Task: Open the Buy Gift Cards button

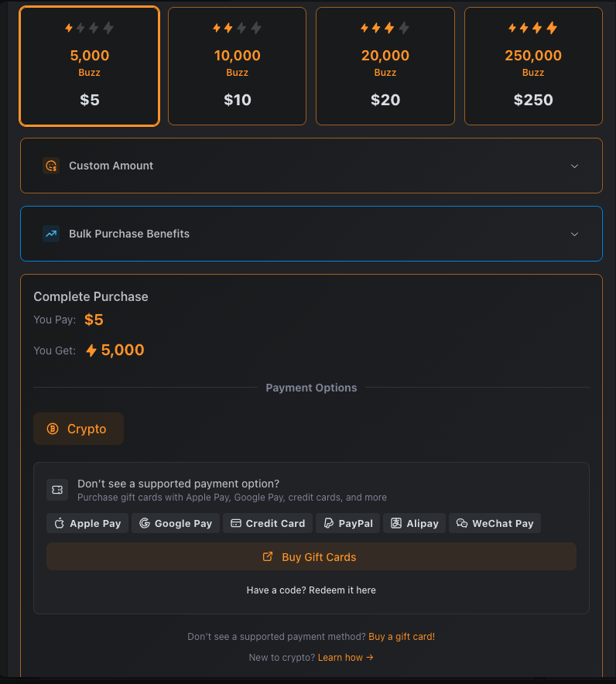Action: pyautogui.click(x=311, y=557)
